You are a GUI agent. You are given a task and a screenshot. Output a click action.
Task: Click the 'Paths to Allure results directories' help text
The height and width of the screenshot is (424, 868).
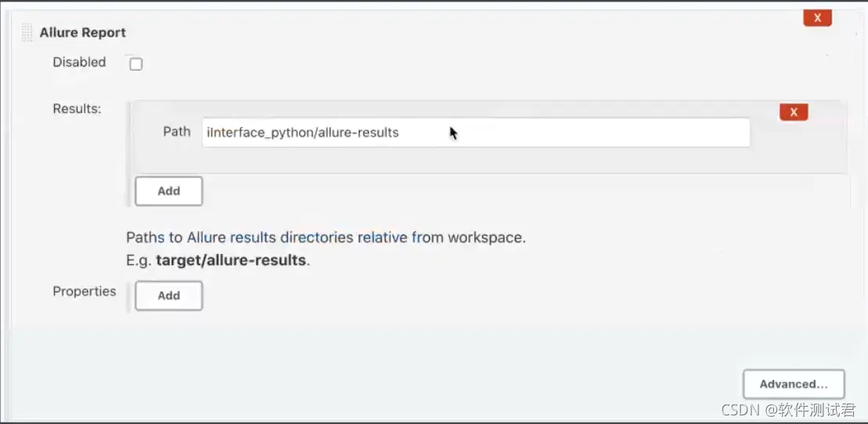click(326, 238)
